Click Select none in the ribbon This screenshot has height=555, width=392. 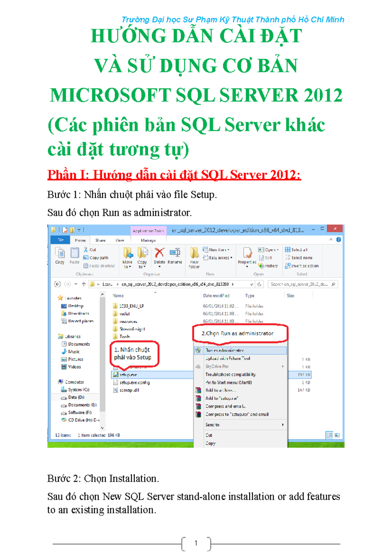point(299,258)
